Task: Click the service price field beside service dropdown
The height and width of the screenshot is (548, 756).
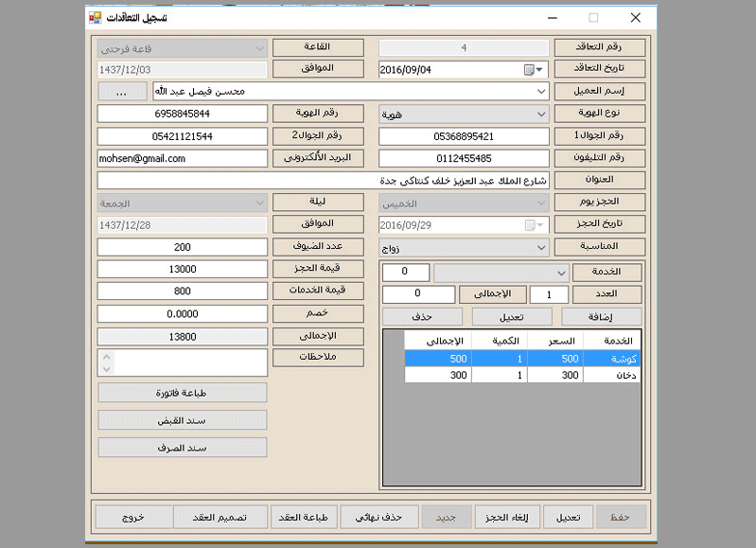Action: (406, 272)
